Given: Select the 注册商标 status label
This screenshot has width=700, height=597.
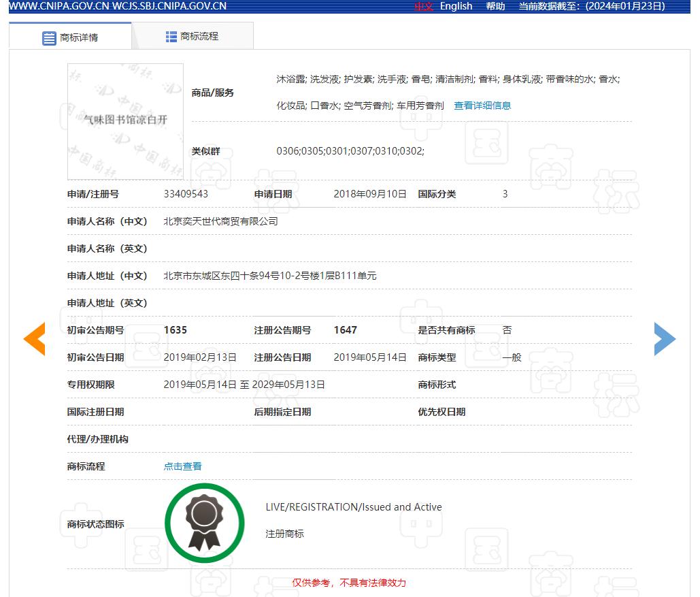Looking at the screenshot, I should tap(284, 534).
